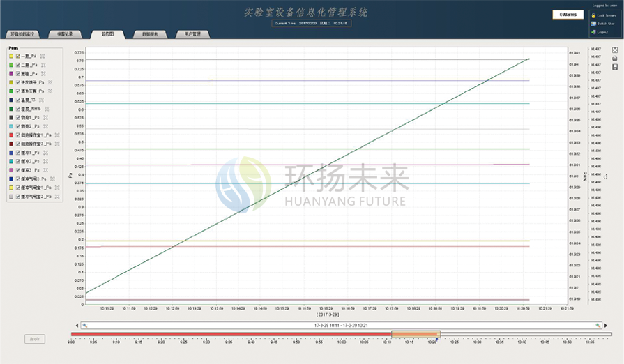Open settings icon next to the 缓冲3_Pa pen
Image resolution: width=624 pixels, height=364 pixels.
(x=46, y=170)
